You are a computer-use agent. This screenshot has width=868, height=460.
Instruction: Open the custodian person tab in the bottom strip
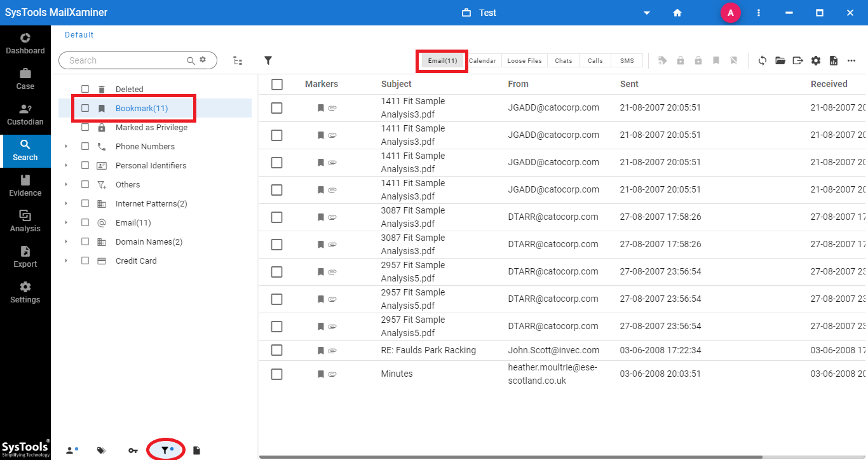[72, 450]
